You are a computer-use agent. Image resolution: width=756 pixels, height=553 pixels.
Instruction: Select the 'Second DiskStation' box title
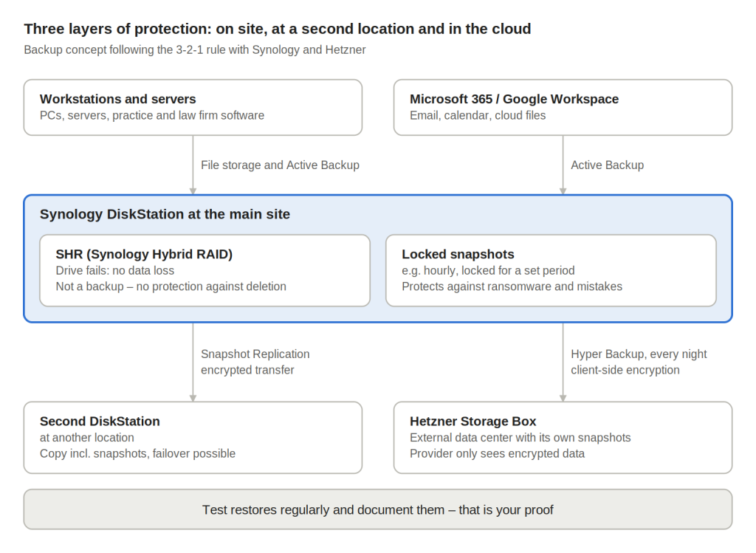[x=100, y=422]
